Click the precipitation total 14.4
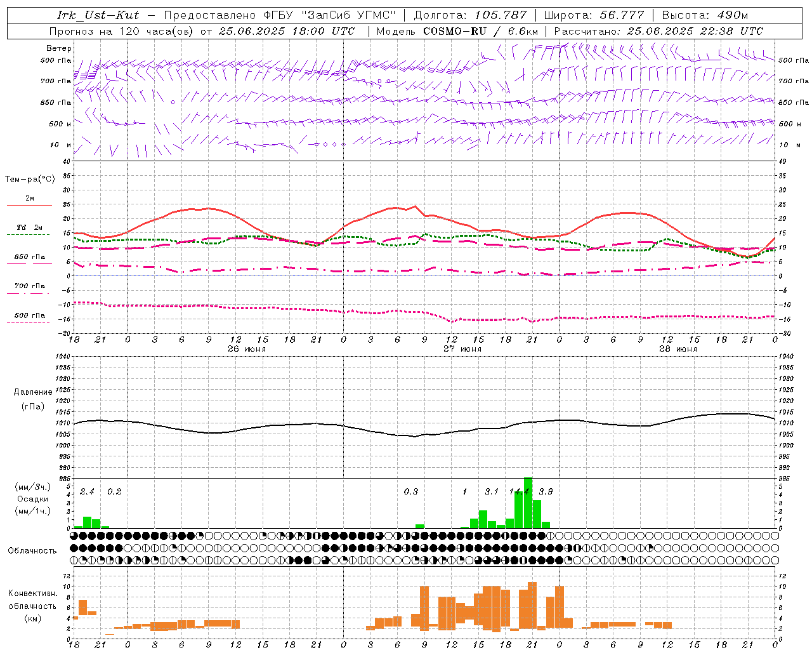This screenshot has height=650, width=812. (x=519, y=491)
